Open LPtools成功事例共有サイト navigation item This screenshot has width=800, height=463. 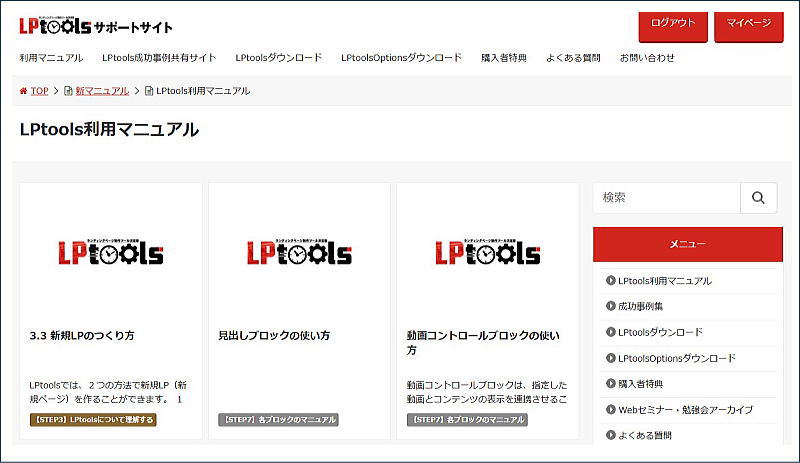(159, 58)
